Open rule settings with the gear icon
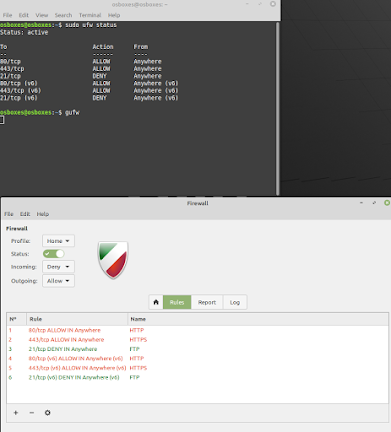391x432 pixels. coord(48,413)
